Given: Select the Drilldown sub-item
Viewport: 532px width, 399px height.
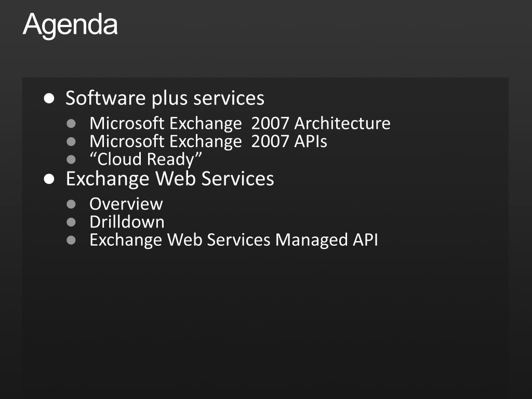Looking at the screenshot, I should pyautogui.click(x=127, y=222).
